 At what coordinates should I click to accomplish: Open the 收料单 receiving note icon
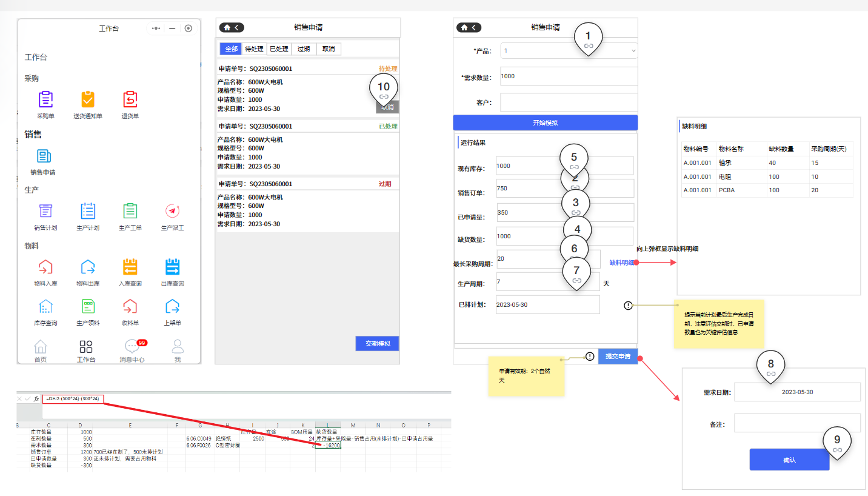pyautogui.click(x=130, y=306)
